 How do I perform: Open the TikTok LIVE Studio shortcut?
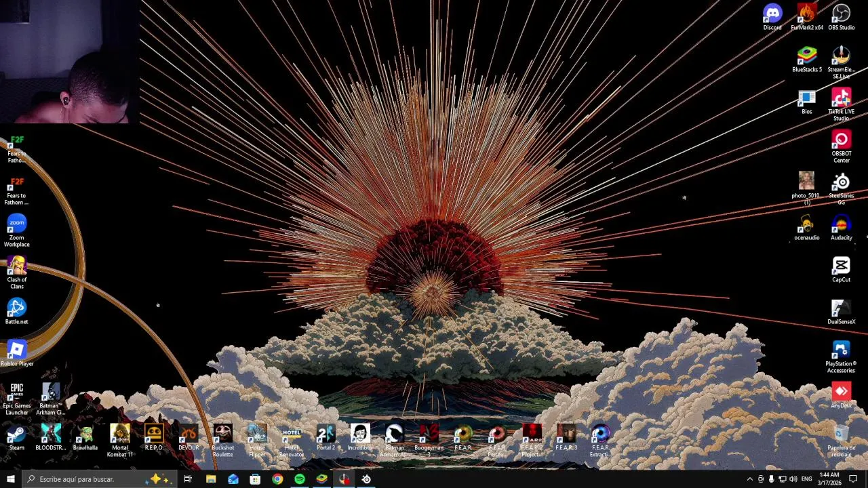[841, 105]
